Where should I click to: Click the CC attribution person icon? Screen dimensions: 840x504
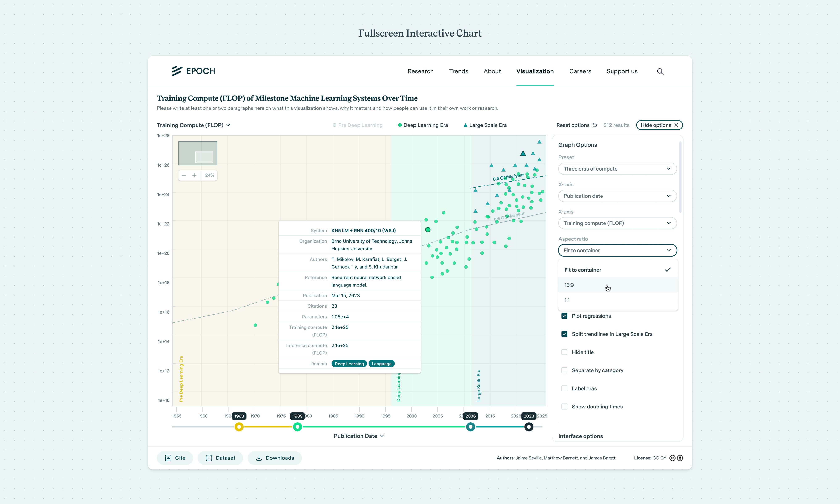click(680, 458)
